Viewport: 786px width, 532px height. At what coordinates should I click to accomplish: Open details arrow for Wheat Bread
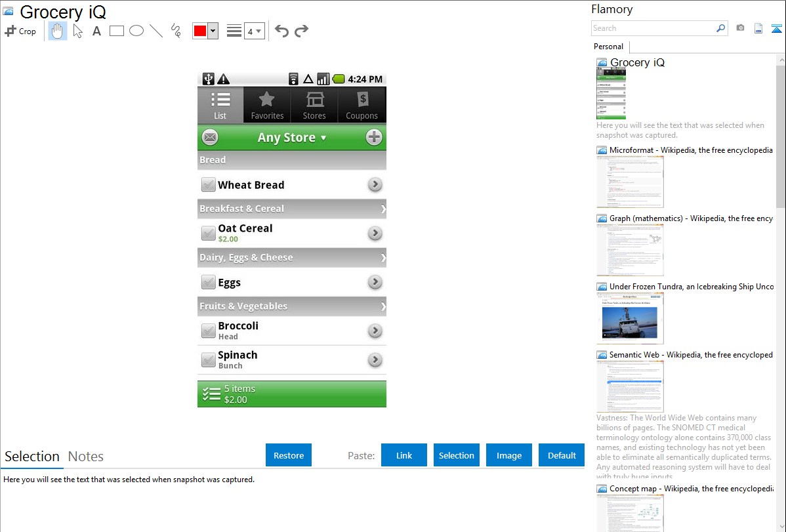tap(375, 184)
